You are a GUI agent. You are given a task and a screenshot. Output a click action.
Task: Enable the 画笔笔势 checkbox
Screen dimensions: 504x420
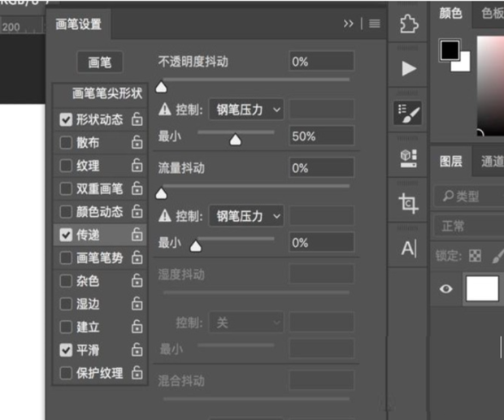click(x=66, y=258)
